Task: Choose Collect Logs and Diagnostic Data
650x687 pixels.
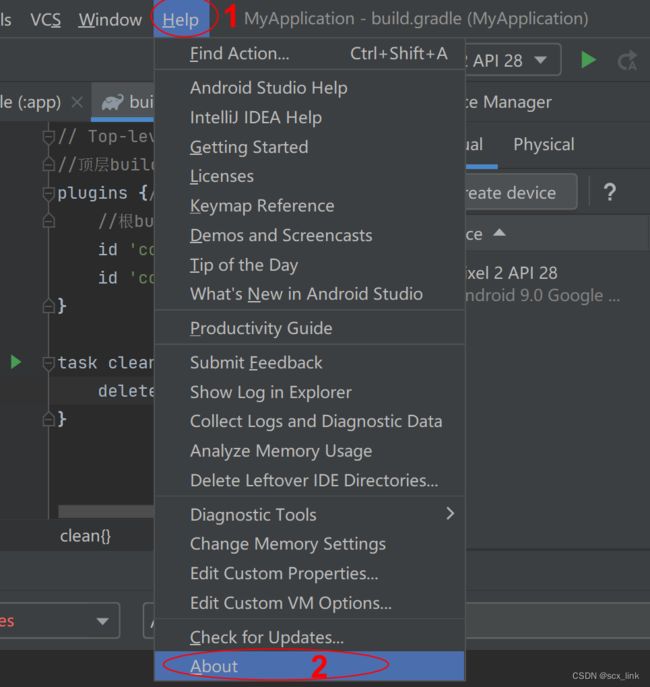Action: click(x=310, y=421)
